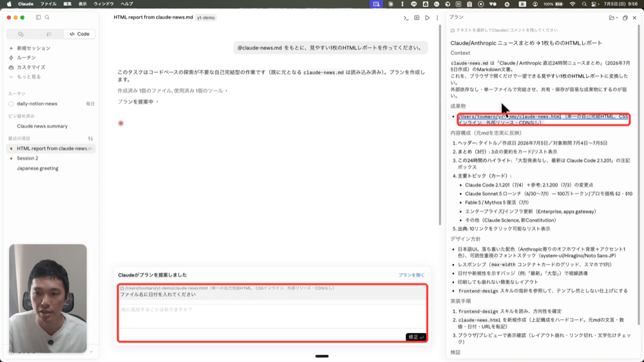Click the plan panel vertical scrollbar
The image size is (644, 362).
(x=639, y=175)
